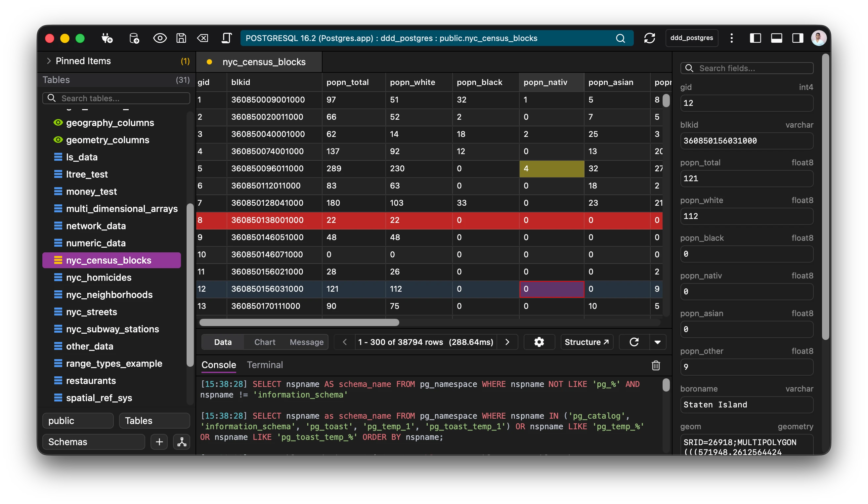Toggle the left sidebar panel
868x504 pixels.
[x=755, y=38]
